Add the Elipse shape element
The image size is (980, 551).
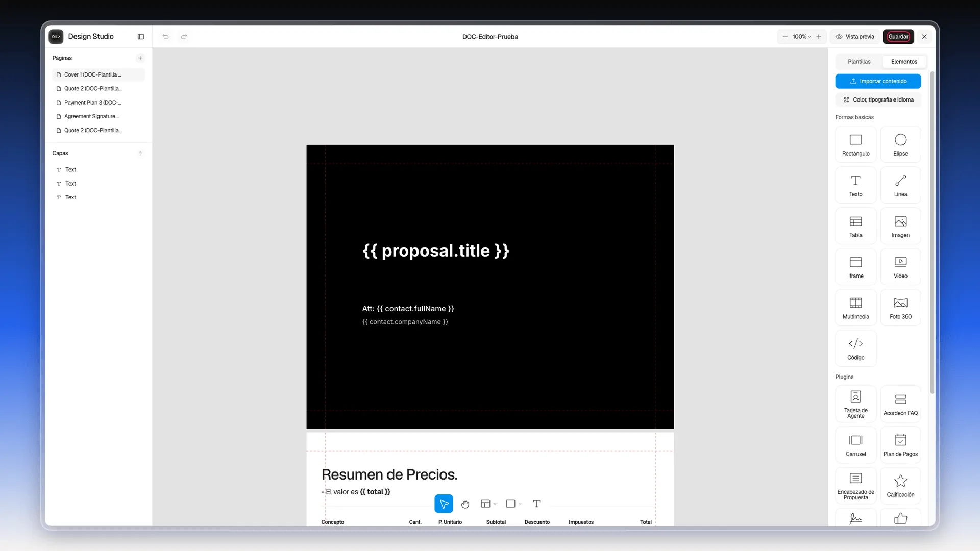(x=900, y=144)
